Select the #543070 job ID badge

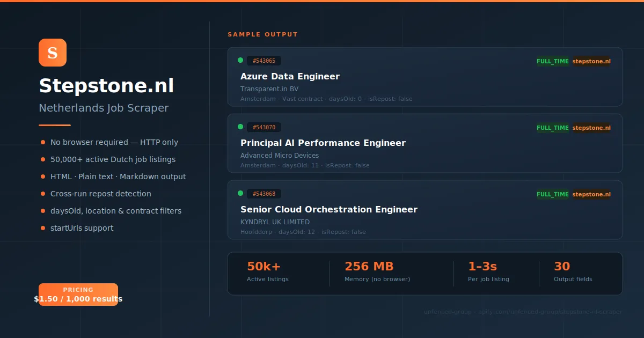264,127
